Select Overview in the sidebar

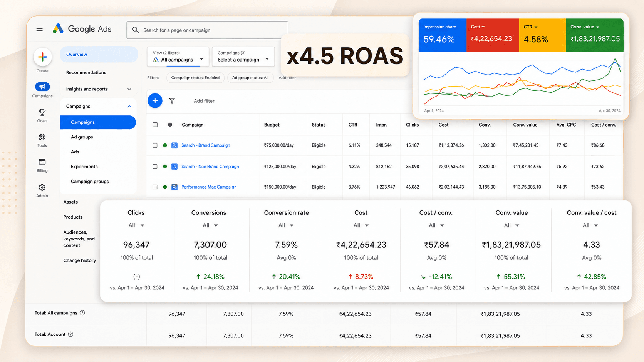pyautogui.click(x=99, y=55)
